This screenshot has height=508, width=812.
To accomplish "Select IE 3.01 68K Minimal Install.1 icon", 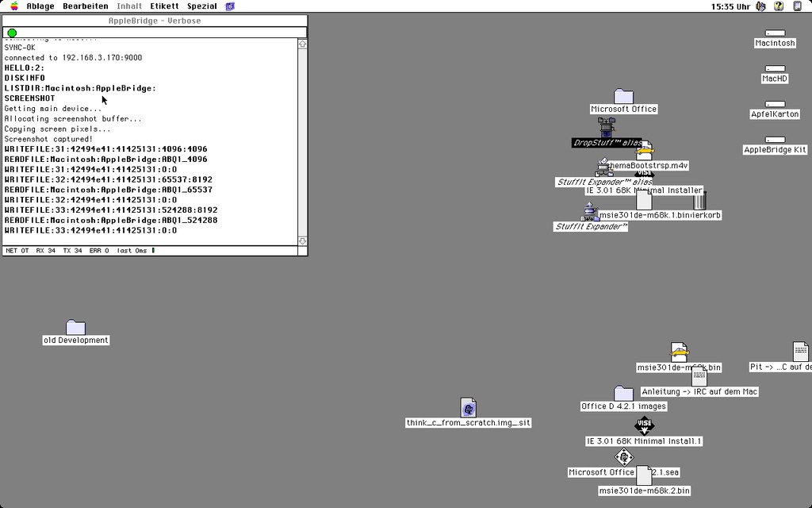I will click(x=644, y=425).
